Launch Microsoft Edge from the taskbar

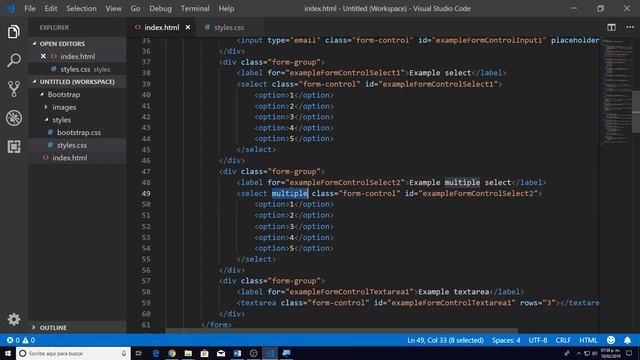click(x=156, y=353)
